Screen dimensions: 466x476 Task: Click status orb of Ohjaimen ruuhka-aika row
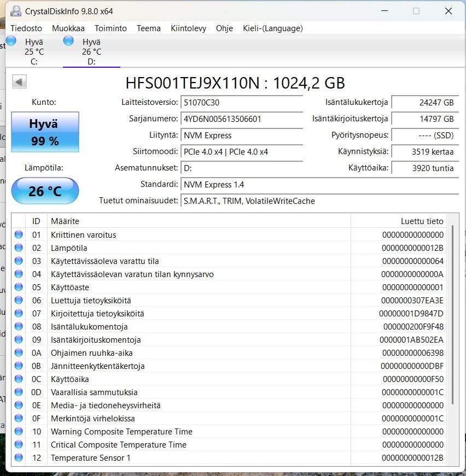point(19,352)
